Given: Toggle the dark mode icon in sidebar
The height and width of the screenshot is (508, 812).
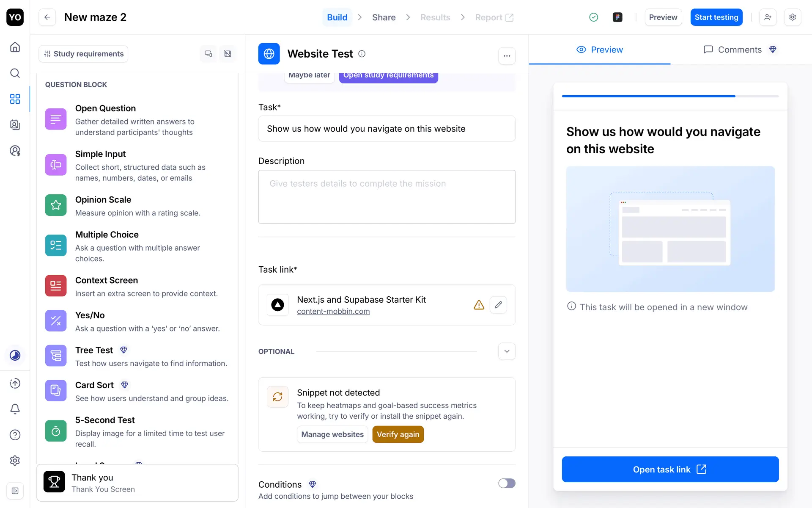Looking at the screenshot, I should [15, 355].
